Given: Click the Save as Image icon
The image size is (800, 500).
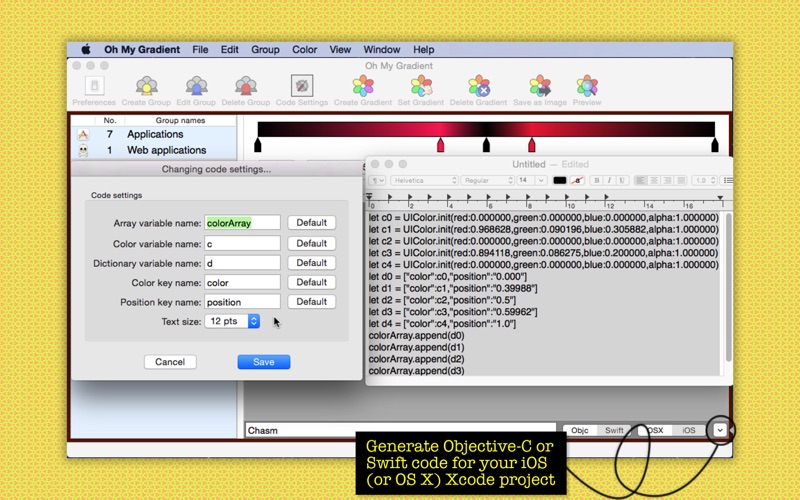Looking at the screenshot, I should [540, 86].
